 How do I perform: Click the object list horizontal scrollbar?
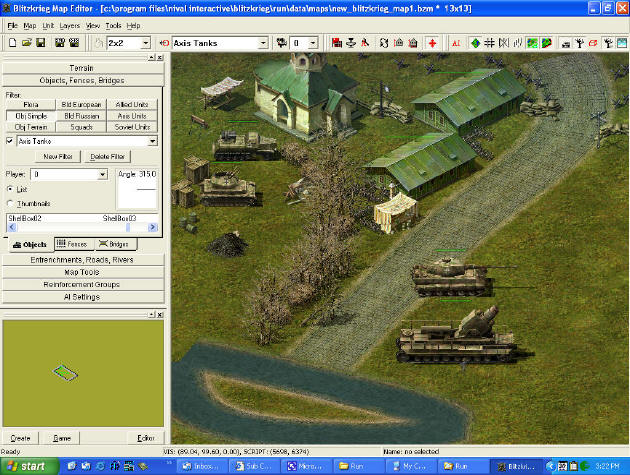pyautogui.click(x=82, y=227)
